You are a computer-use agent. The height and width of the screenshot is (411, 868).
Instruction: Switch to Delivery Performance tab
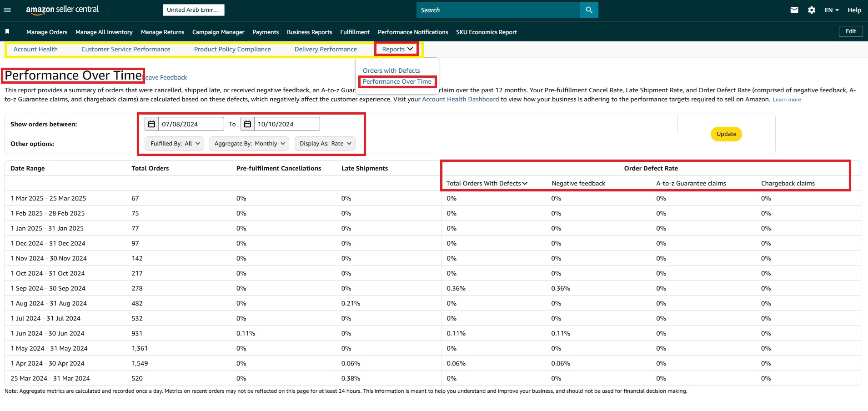click(x=326, y=49)
